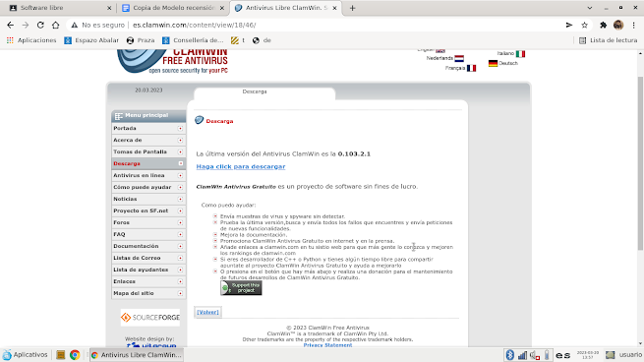Open the Espazo Abalar bookmark
The width and height of the screenshot is (644, 362).
point(91,40)
